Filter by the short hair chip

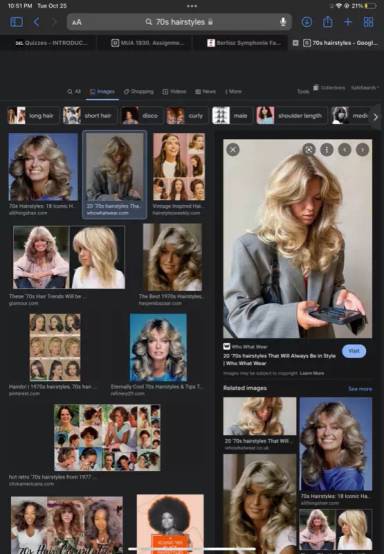click(90, 116)
